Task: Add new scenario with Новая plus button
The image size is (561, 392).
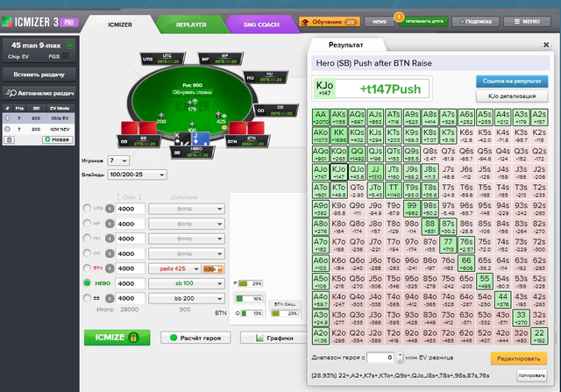Action: [x=58, y=139]
